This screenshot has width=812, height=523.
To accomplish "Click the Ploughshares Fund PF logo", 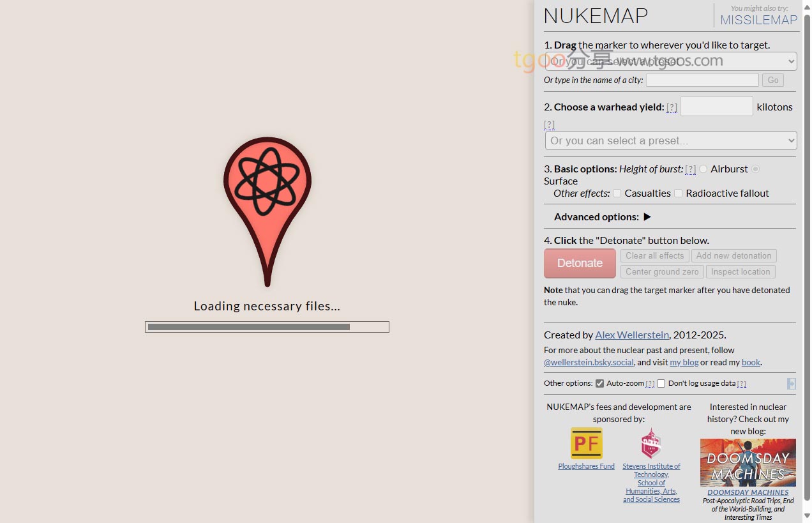I will pos(586,443).
